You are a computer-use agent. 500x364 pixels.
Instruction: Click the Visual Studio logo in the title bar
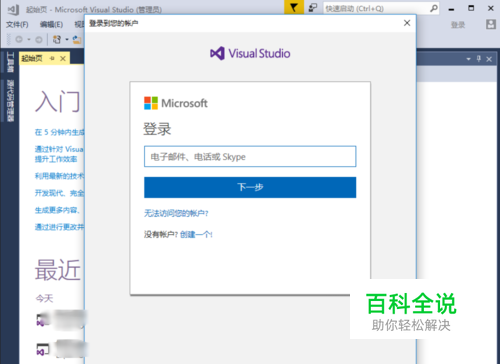coord(13,9)
